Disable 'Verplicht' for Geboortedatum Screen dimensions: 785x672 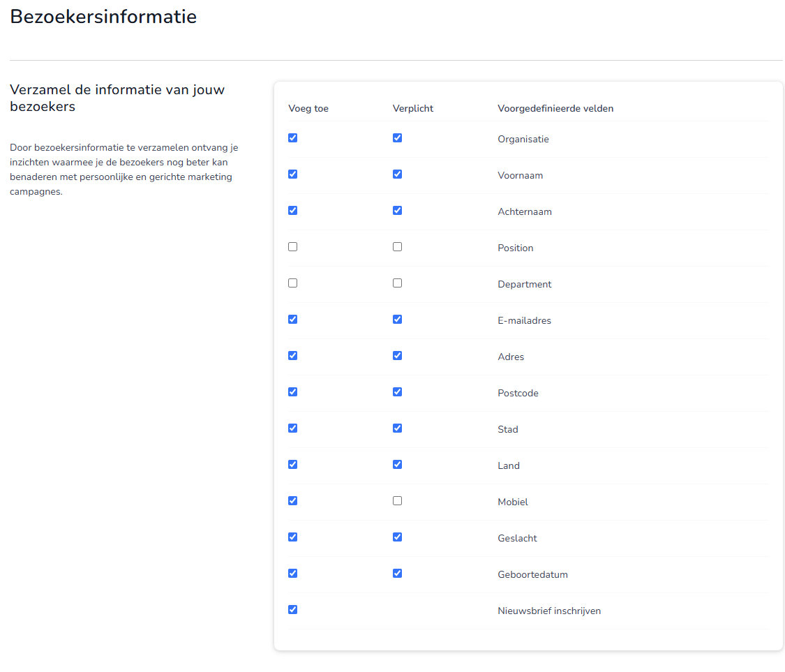[397, 574]
